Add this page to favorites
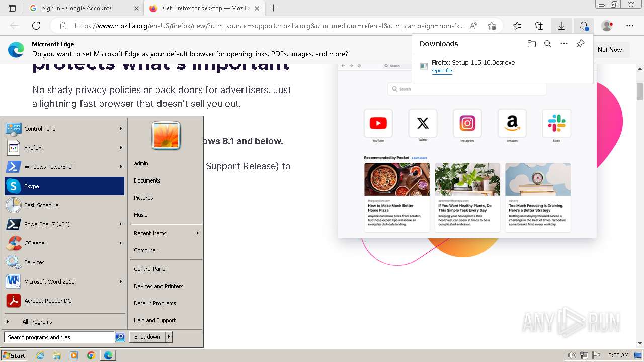The width and height of the screenshot is (644, 362). (492, 26)
